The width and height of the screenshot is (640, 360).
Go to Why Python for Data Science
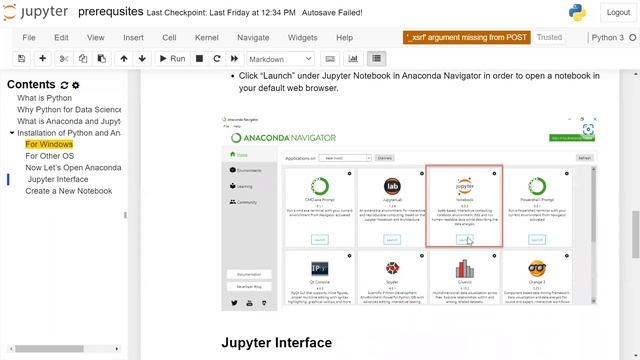pyautogui.click(x=69, y=109)
